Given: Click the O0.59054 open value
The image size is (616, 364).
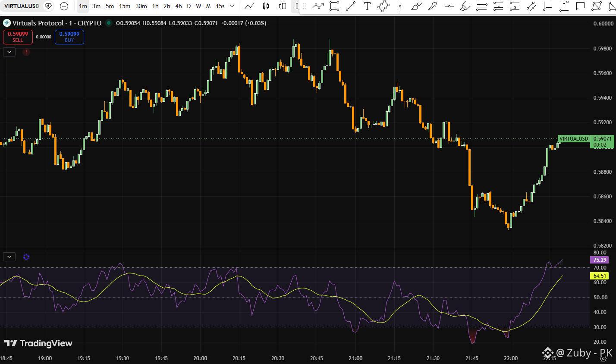Looking at the screenshot, I should click(x=128, y=23).
